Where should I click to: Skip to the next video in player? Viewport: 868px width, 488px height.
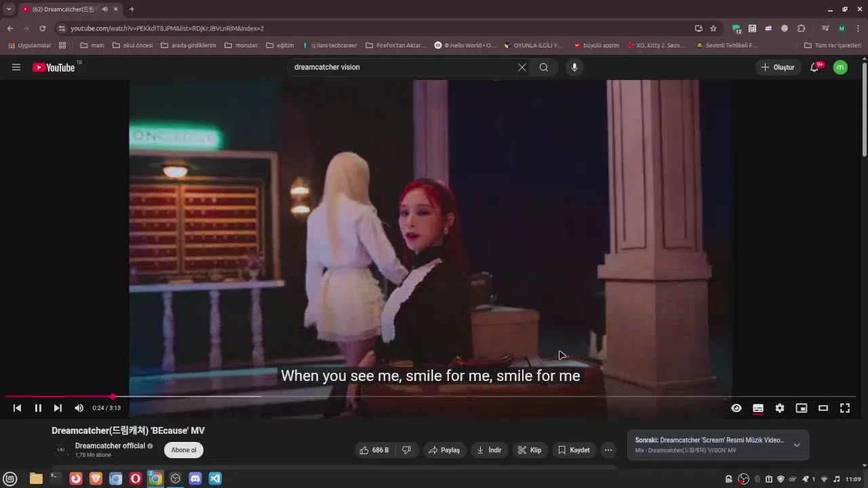pyautogui.click(x=58, y=408)
